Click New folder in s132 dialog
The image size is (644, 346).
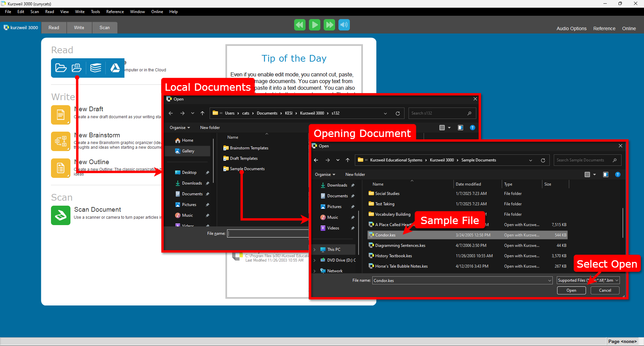pyautogui.click(x=210, y=128)
